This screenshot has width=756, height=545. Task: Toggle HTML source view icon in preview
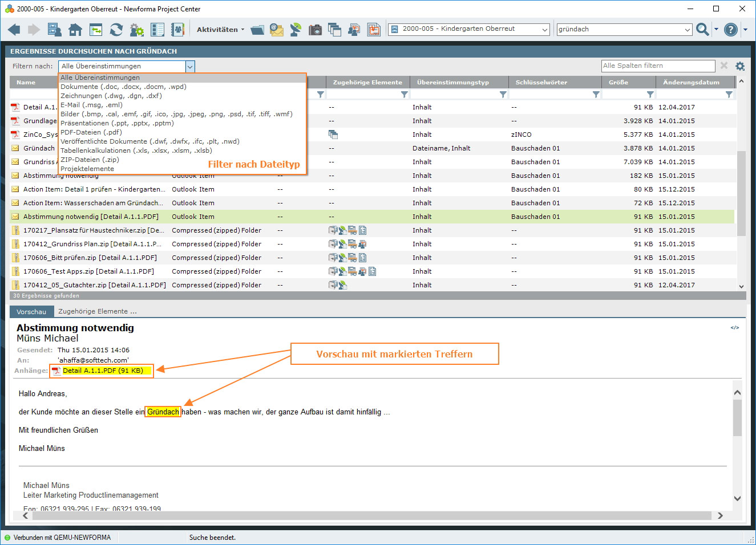tap(735, 328)
